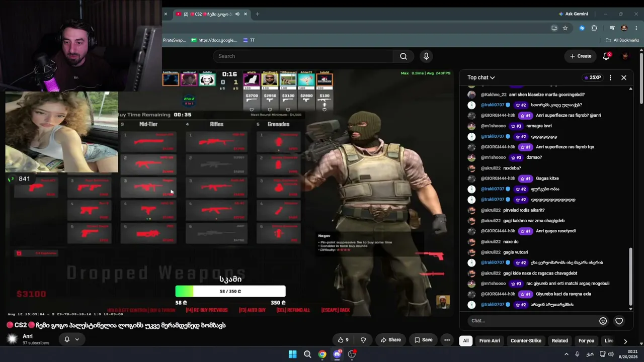644x362 pixels.
Task: Click the install app icon in address bar
Action: tap(554, 28)
